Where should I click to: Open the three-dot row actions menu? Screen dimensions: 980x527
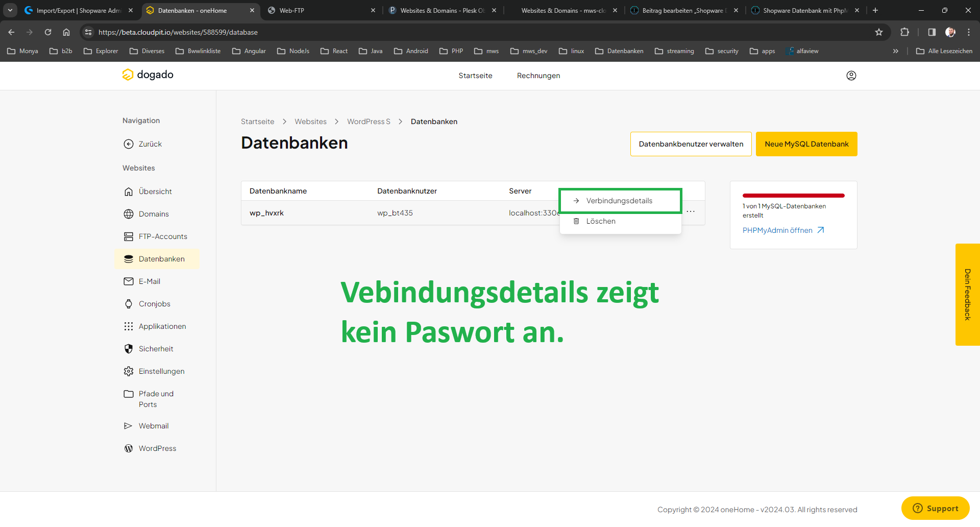[x=691, y=211]
